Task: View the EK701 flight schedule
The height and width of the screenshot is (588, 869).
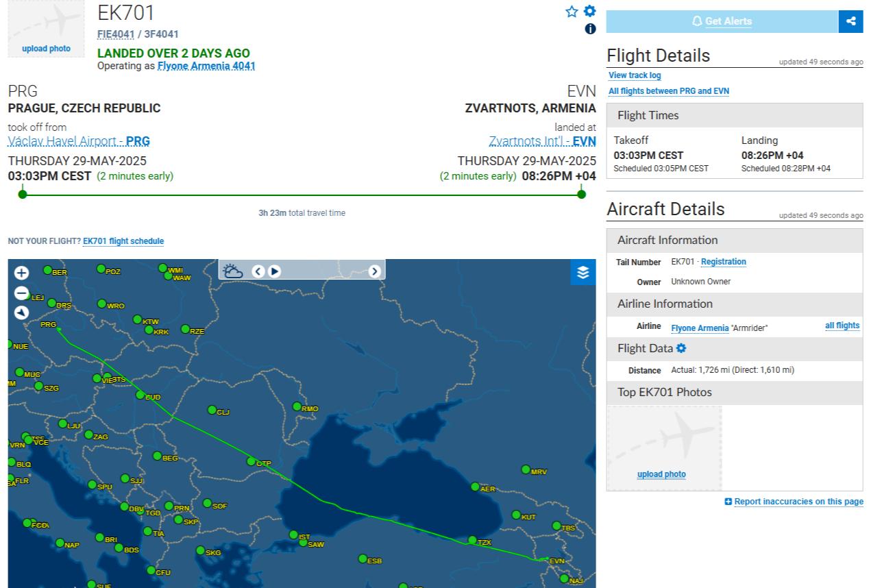Action: click(x=123, y=241)
